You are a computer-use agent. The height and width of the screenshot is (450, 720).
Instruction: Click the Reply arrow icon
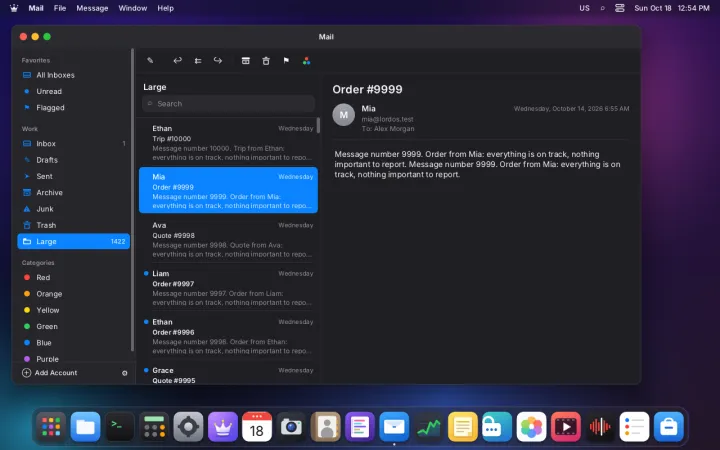click(177, 61)
